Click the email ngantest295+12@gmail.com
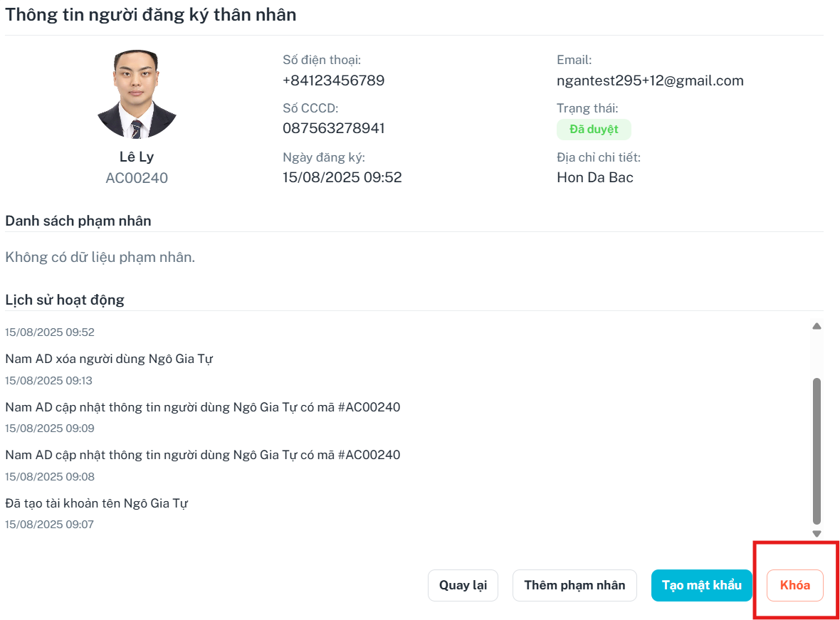This screenshot has height=620, width=840. pos(650,80)
